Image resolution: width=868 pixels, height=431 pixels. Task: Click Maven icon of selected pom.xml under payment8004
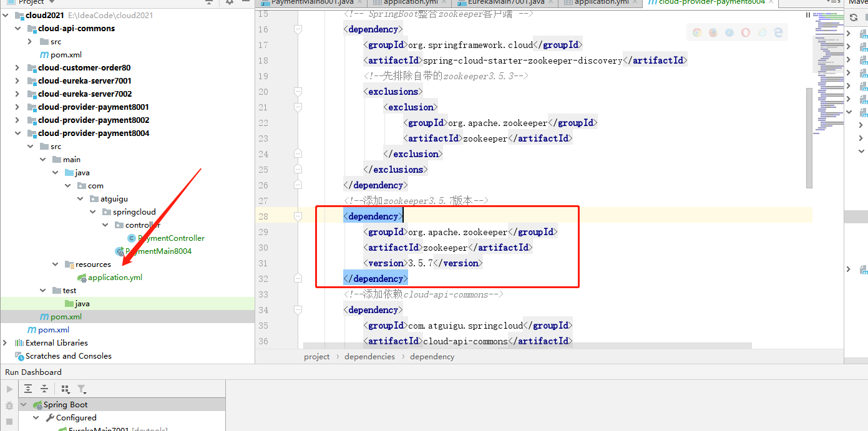coord(44,317)
